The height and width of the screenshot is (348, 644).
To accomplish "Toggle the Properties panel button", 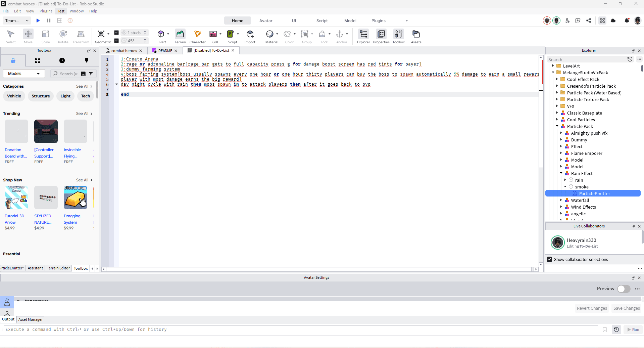I will (x=381, y=36).
